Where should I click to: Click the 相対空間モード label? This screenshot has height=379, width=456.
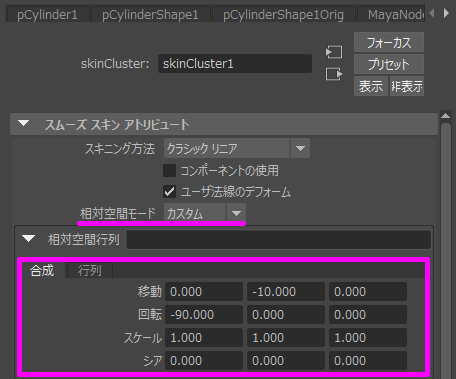tap(118, 213)
